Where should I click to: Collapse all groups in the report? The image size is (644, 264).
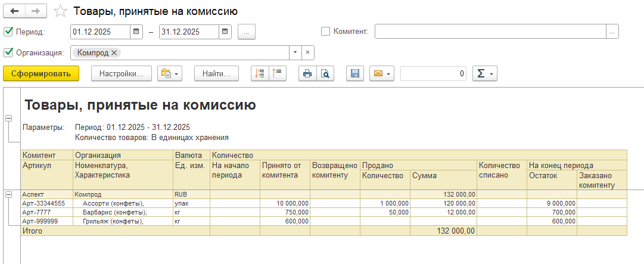pyautogui.click(x=278, y=73)
